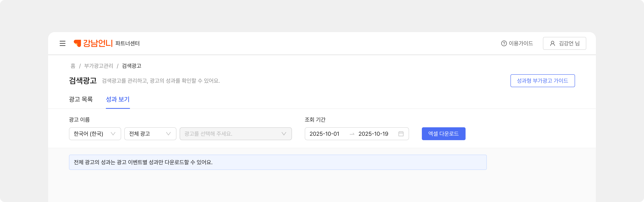Click the user profile silhouette icon
The width and height of the screenshot is (644, 202).
click(x=552, y=44)
